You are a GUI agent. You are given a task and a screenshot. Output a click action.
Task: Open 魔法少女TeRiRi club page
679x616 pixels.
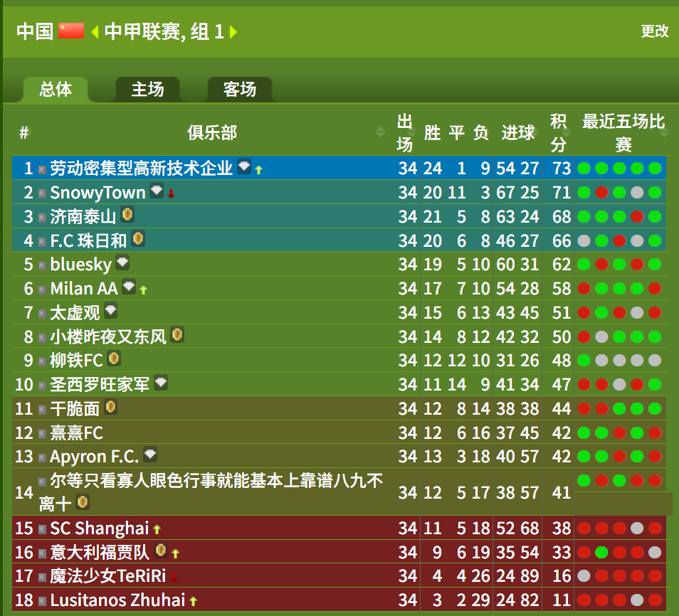[107, 576]
